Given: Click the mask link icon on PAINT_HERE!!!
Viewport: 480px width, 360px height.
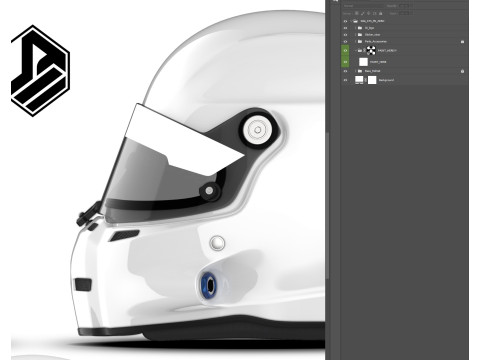Looking at the screenshot, I should click(364, 50).
